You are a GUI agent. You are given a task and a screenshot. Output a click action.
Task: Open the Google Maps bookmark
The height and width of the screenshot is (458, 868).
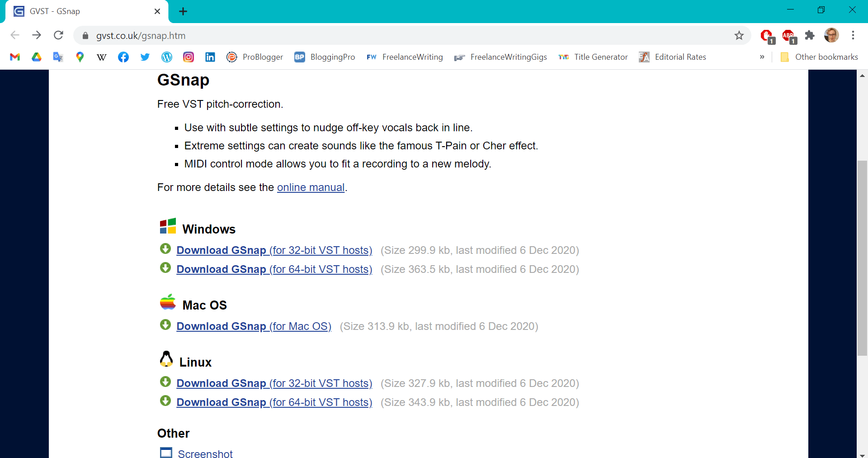point(80,57)
